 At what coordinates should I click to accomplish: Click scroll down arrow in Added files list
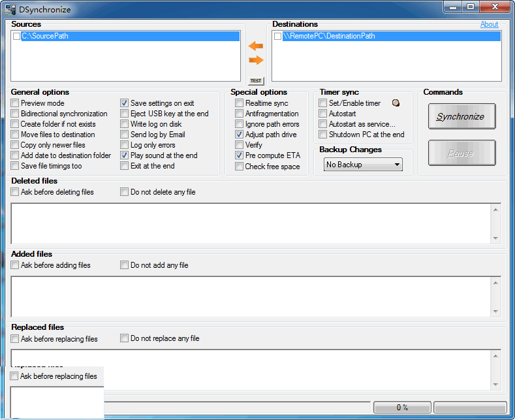(495, 312)
